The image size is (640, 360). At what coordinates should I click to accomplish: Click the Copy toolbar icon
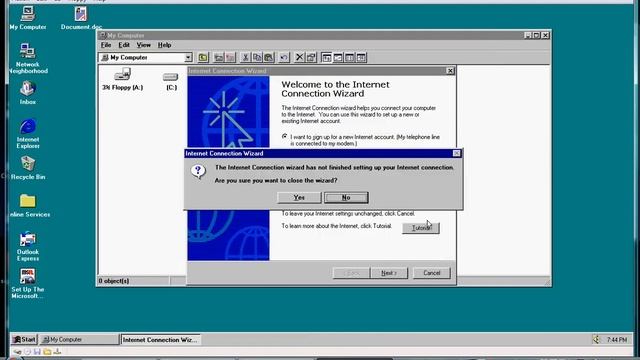pyautogui.click(x=257, y=58)
